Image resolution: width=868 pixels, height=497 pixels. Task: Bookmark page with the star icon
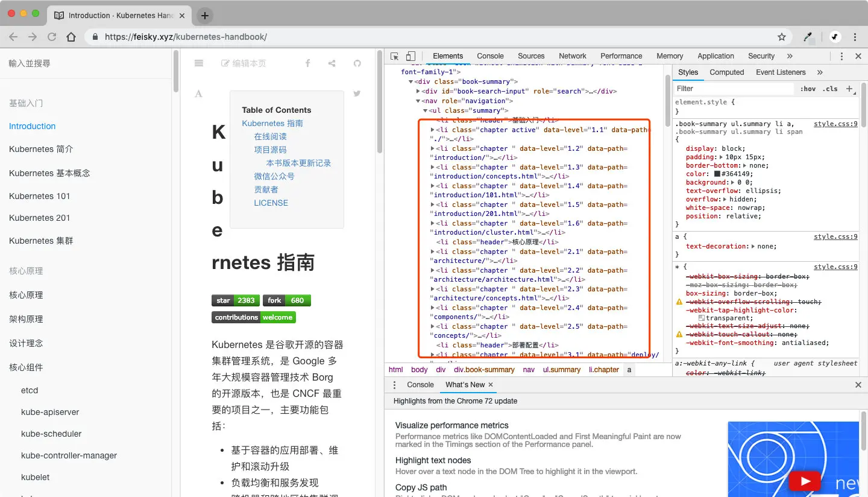782,37
